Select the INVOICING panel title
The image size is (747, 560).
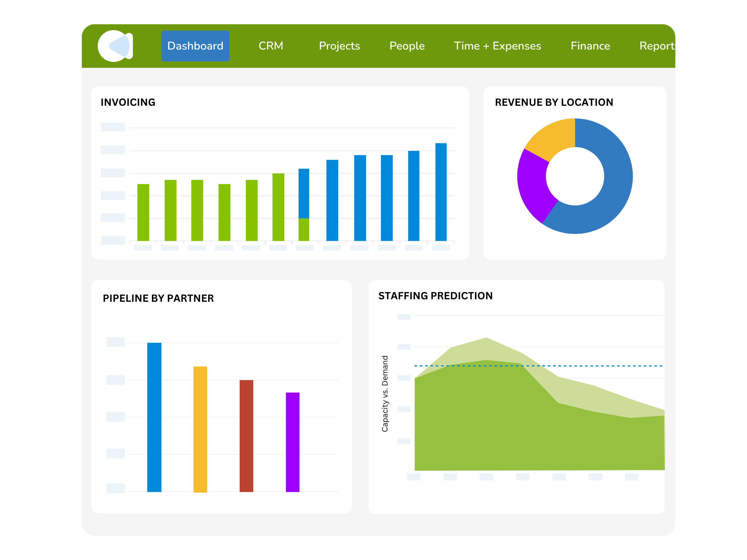tap(128, 102)
